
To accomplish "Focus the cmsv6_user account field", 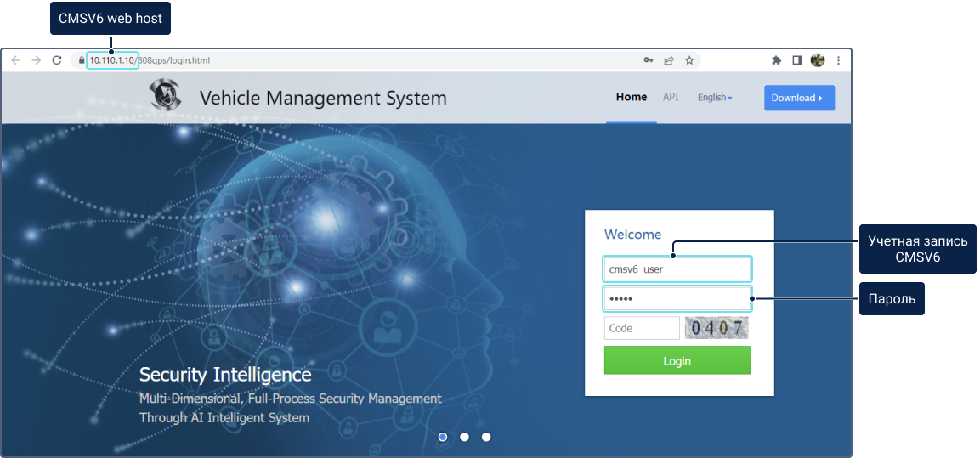I will coord(677,269).
